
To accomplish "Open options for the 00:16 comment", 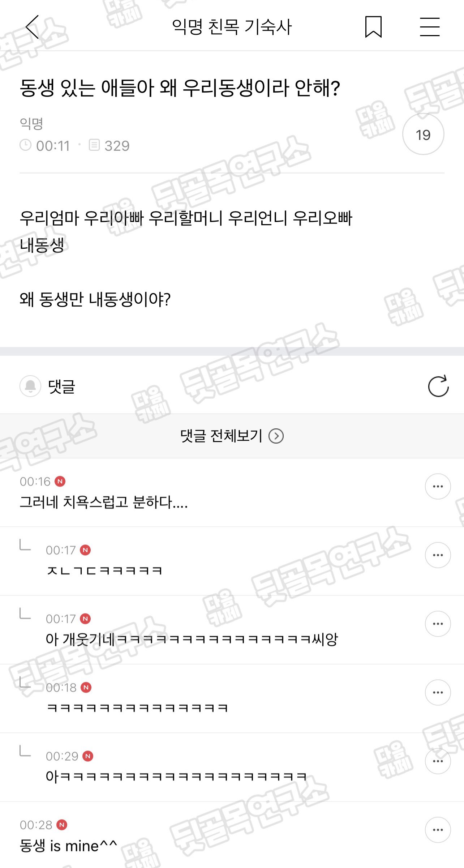I will [x=438, y=486].
